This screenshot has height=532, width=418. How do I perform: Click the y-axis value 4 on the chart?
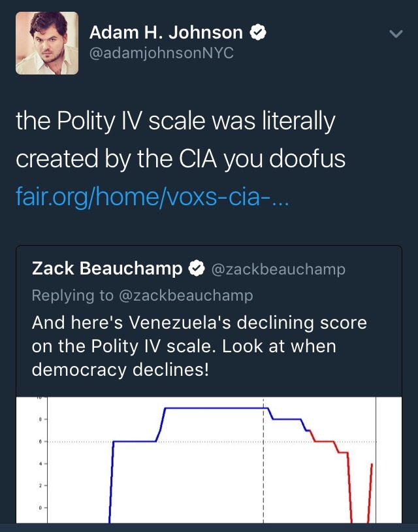click(x=40, y=463)
